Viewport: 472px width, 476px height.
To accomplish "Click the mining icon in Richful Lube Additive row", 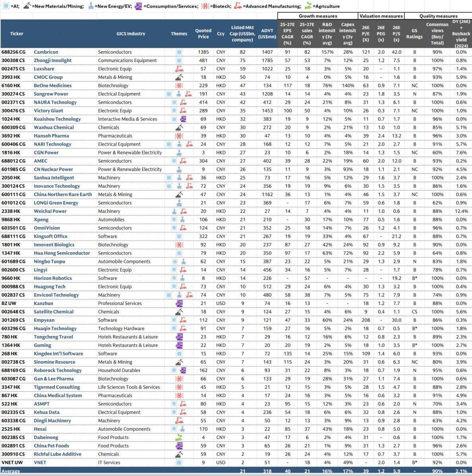I will 179,454.
